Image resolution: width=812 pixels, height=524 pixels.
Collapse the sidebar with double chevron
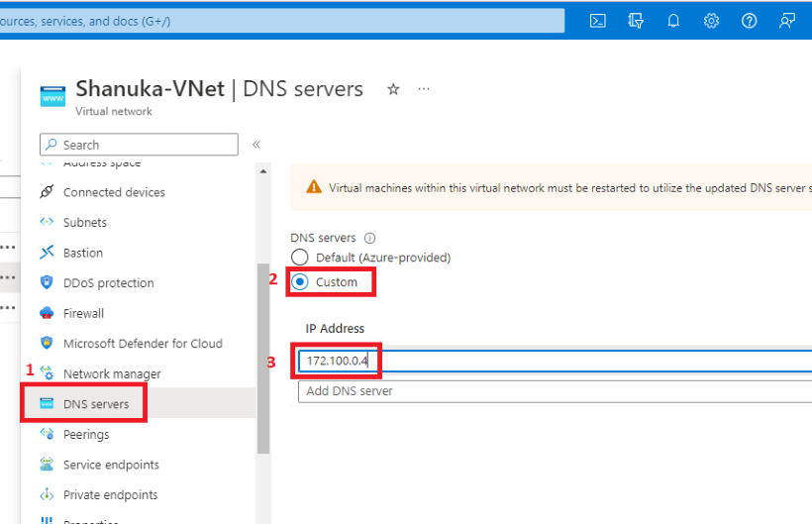[255, 145]
